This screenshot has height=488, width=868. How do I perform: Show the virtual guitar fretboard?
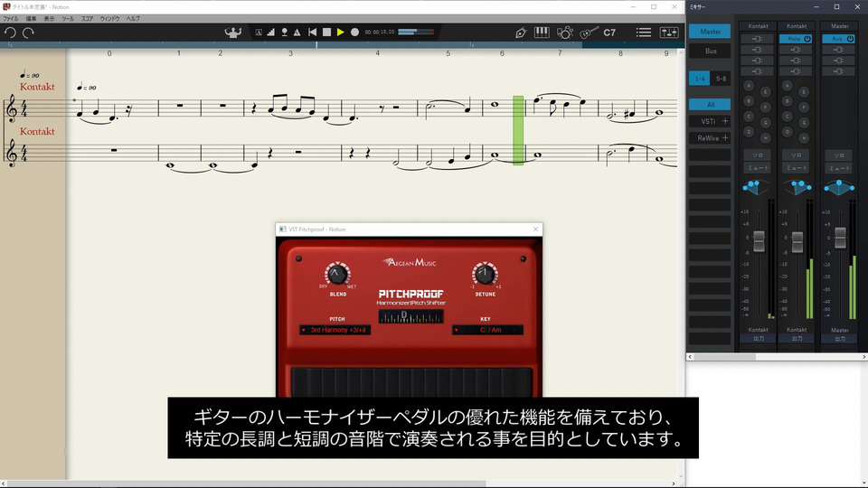coord(589,33)
